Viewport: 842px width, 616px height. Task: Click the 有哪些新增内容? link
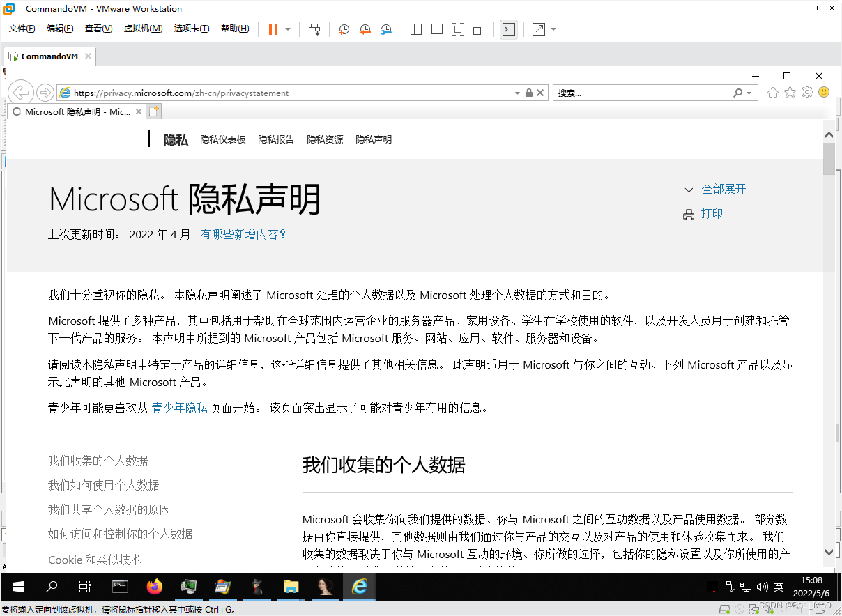(x=243, y=234)
